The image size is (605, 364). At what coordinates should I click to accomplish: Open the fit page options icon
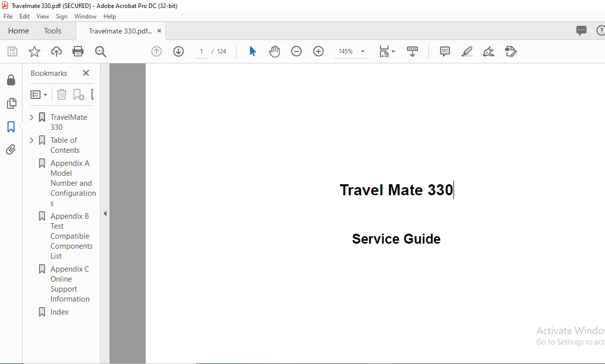coord(386,51)
